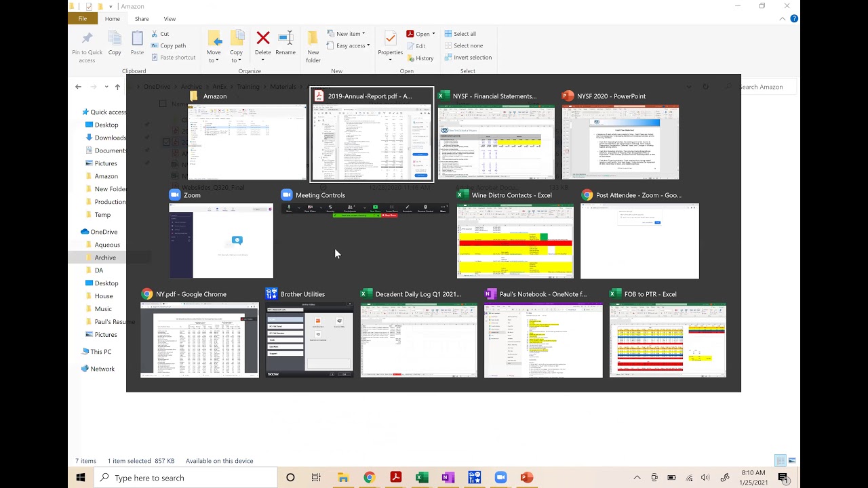Viewport: 868px width, 488px height.
Task: Click Invert selection in the ribbon
Action: pos(468,58)
